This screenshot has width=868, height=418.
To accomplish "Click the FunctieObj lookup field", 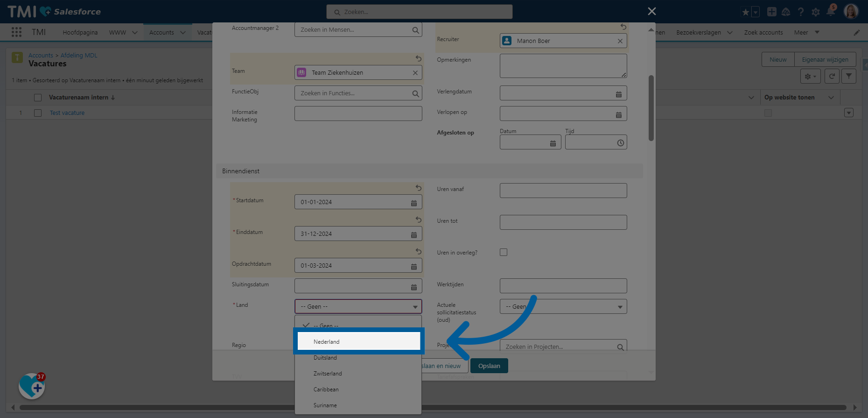I will pos(358,93).
